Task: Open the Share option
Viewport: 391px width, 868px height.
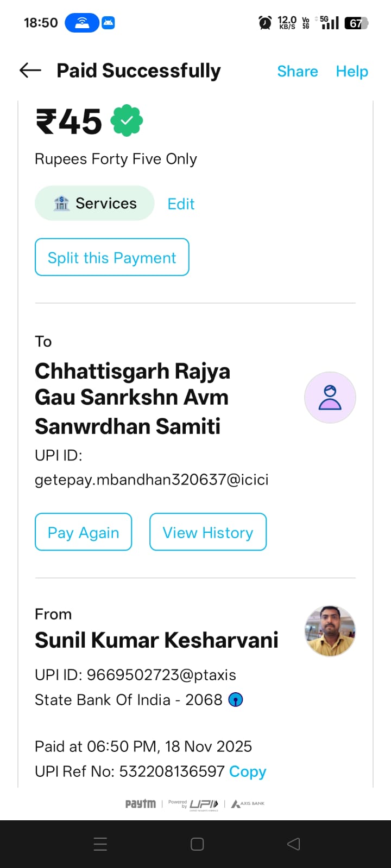Action: pos(297,71)
